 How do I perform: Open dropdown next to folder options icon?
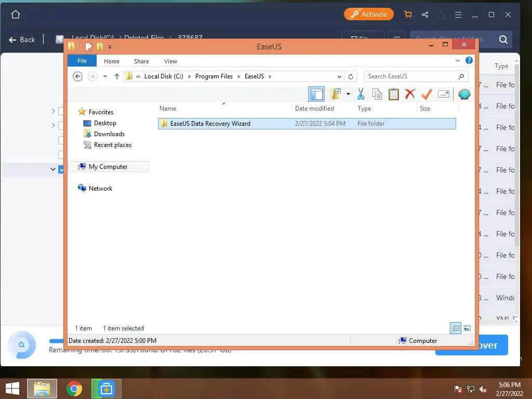coord(348,94)
